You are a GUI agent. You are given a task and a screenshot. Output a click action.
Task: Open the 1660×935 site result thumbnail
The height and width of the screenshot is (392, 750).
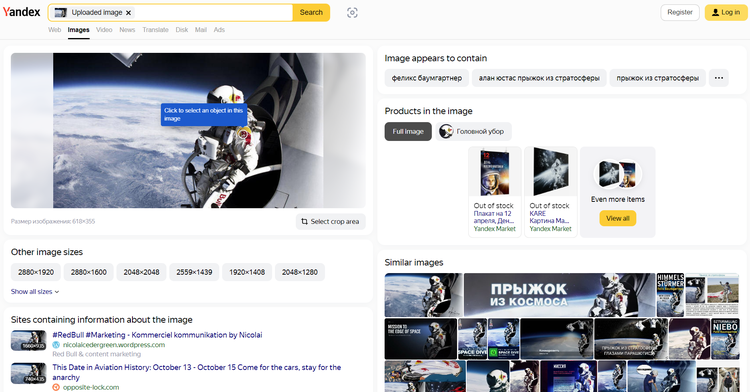29,340
